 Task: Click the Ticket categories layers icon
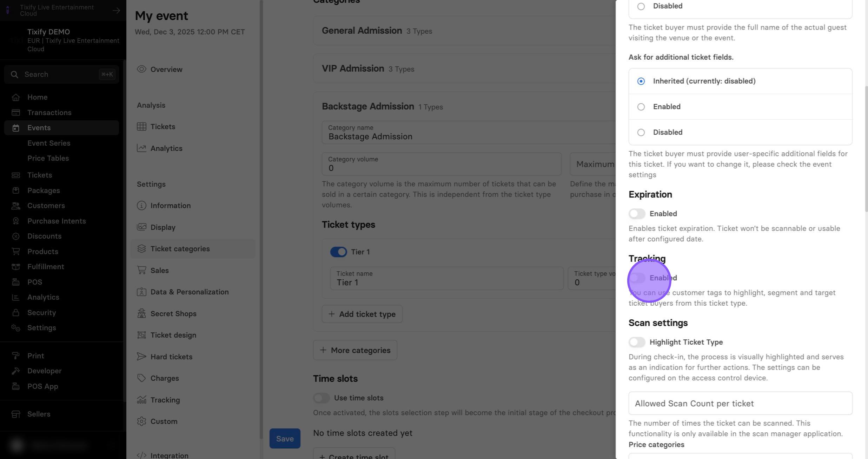pos(141,249)
